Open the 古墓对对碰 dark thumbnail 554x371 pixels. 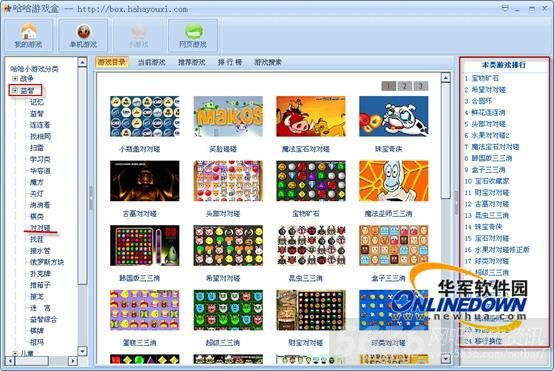point(145,181)
